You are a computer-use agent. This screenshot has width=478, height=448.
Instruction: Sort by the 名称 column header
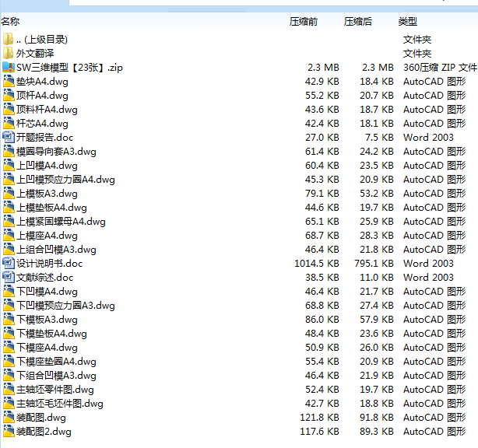pyautogui.click(x=10, y=21)
